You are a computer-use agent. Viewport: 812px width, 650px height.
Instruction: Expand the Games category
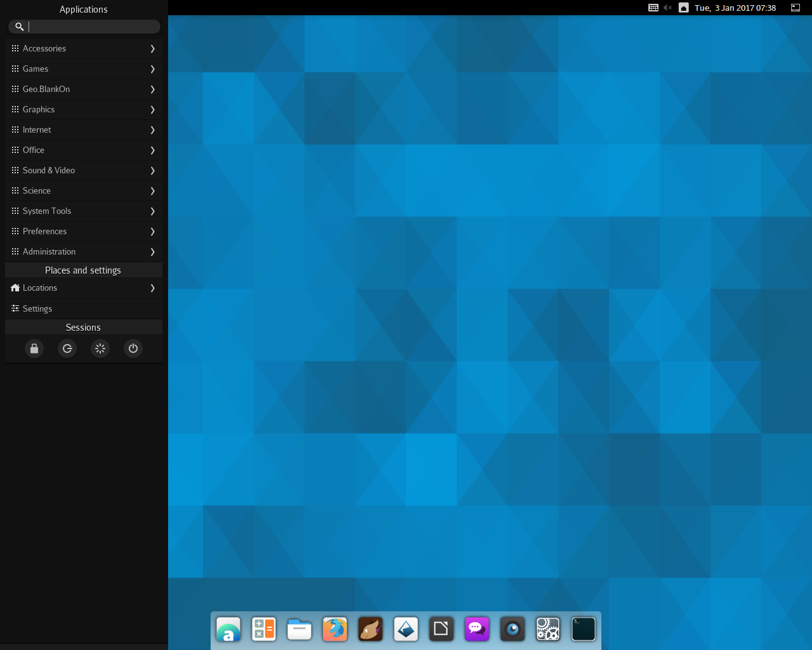pyautogui.click(x=83, y=69)
